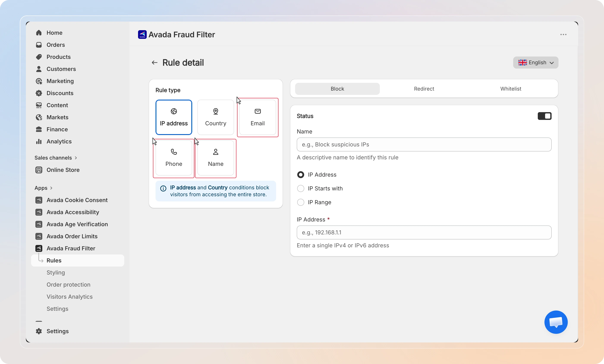The width and height of the screenshot is (604, 364).
Task: Click the rule Name input field
Action: (424, 144)
